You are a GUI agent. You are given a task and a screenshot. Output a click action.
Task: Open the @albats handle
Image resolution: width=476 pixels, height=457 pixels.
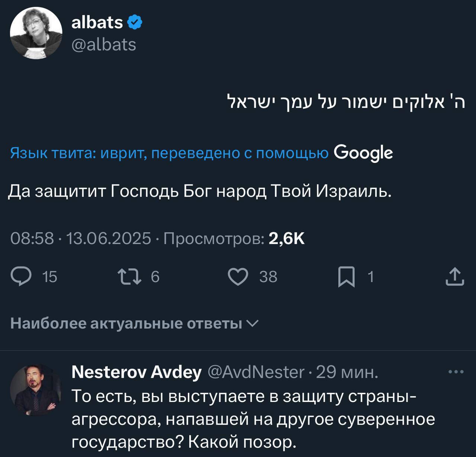pos(104,45)
